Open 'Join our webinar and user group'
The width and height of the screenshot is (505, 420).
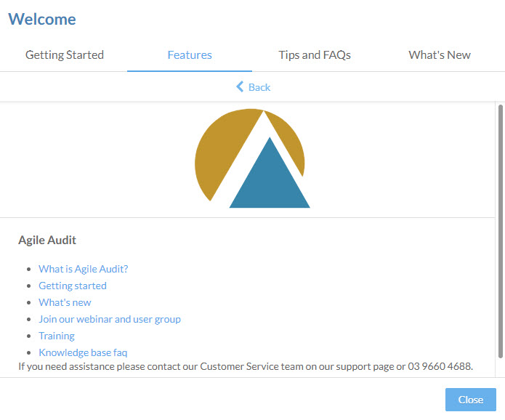point(110,319)
